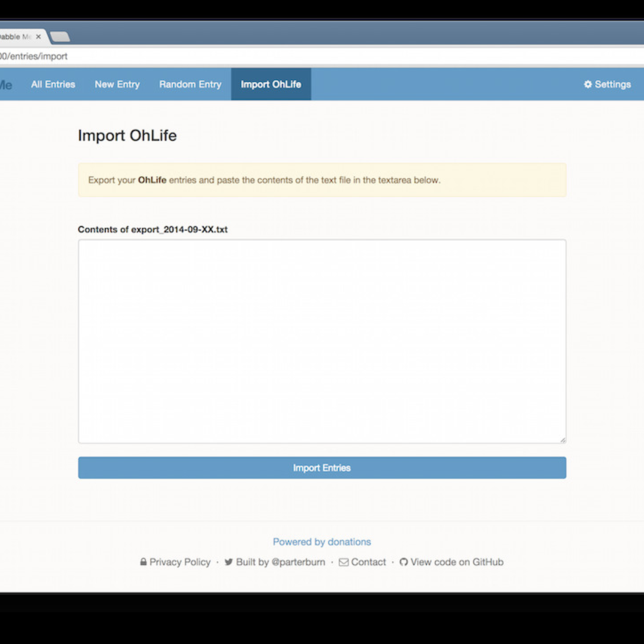Open the Privacy Policy link

180,562
